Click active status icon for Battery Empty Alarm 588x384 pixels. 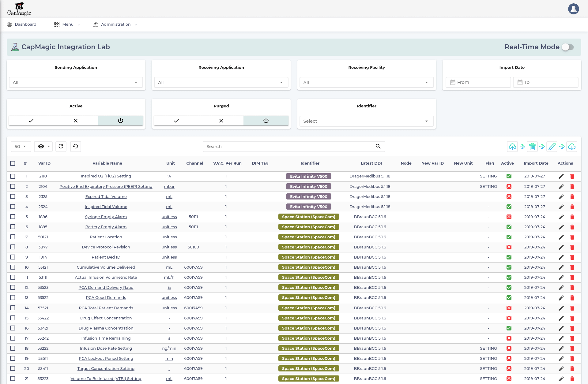509,227
